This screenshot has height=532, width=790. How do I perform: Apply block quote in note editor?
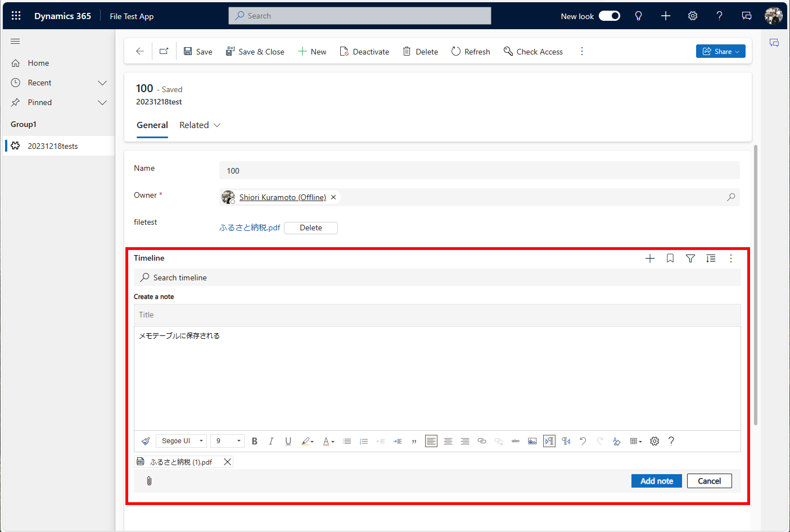(414, 441)
